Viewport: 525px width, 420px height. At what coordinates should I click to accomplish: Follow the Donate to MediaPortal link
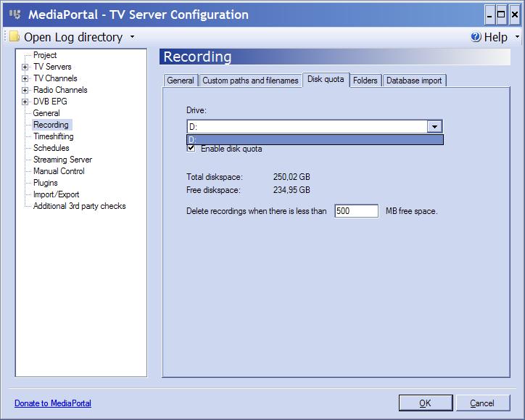click(53, 403)
